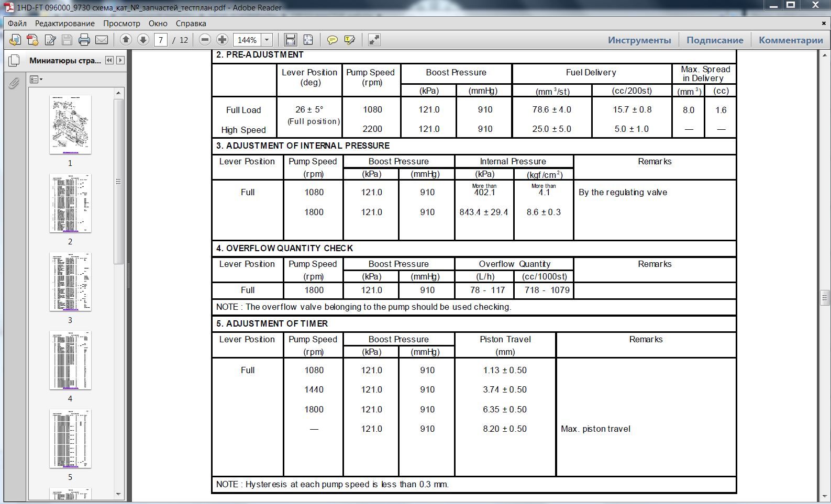Click the fit width scrolling mode icon
Screen dimensions: 831x504
coord(291,40)
